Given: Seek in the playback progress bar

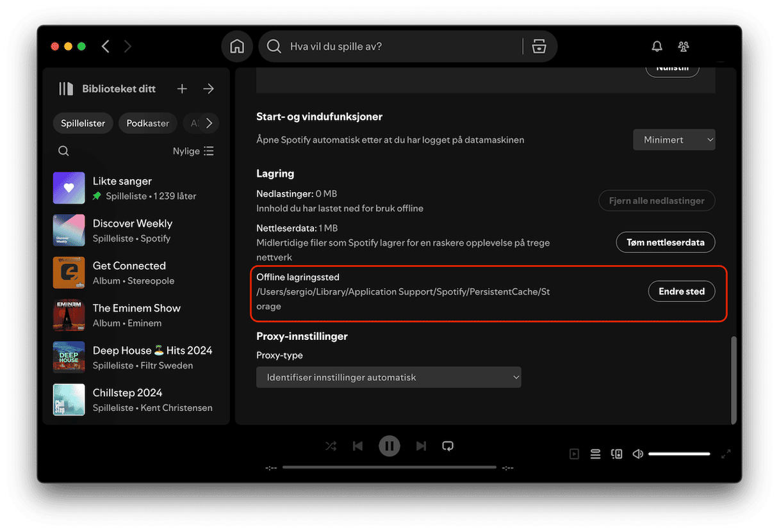Looking at the screenshot, I should [389, 467].
